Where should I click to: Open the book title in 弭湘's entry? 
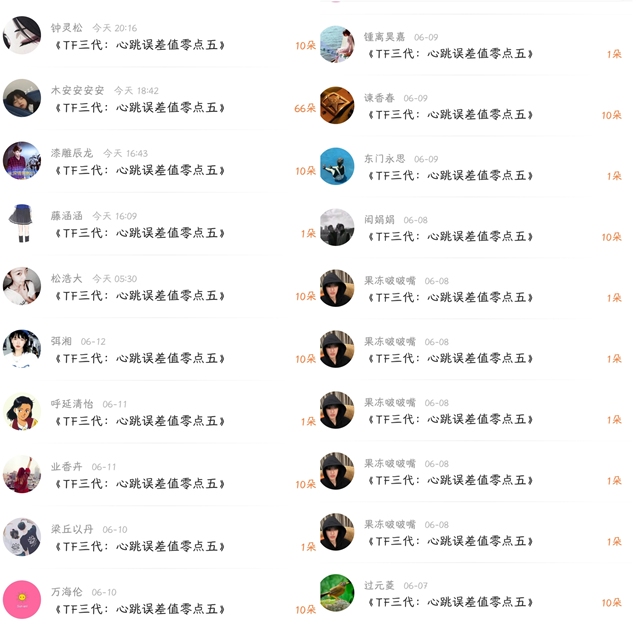pos(140,358)
